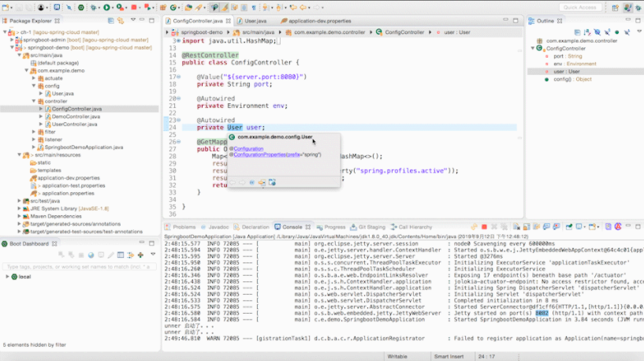Click ConfigController in the editor breadcrumb
The height and width of the screenshot is (361, 644).
click(404, 32)
